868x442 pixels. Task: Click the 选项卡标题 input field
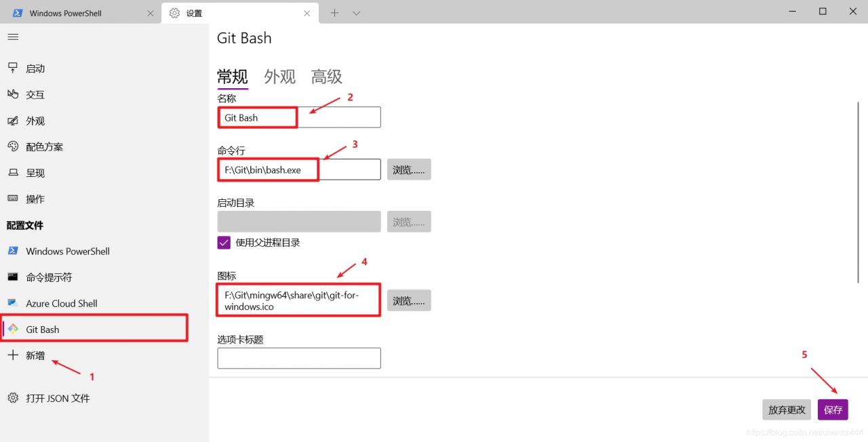pos(298,358)
